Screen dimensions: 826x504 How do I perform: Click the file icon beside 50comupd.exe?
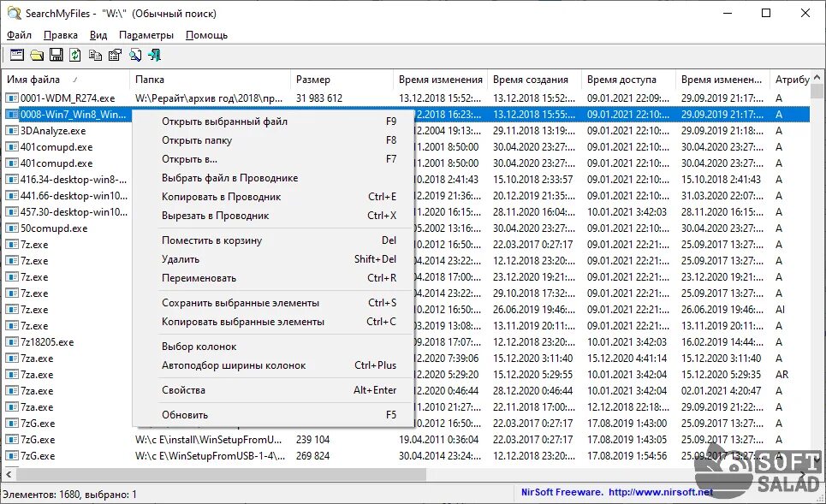(12, 228)
